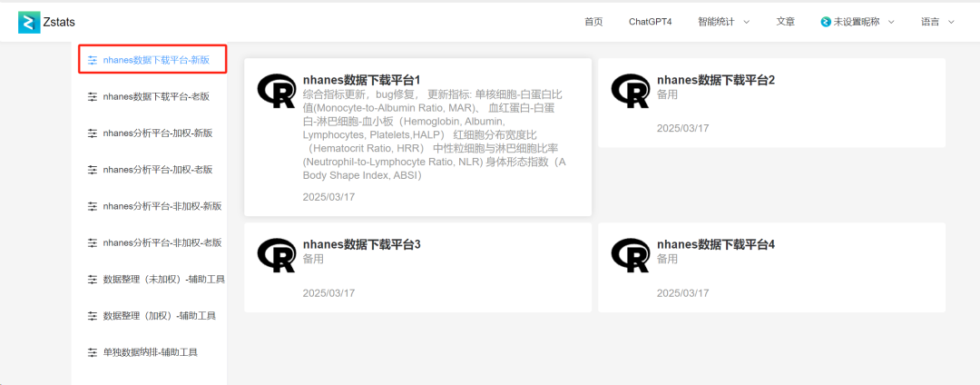The image size is (980, 385).
Task: Click the R logo on nhanes数据下载平台2 card
Action: coord(630,91)
